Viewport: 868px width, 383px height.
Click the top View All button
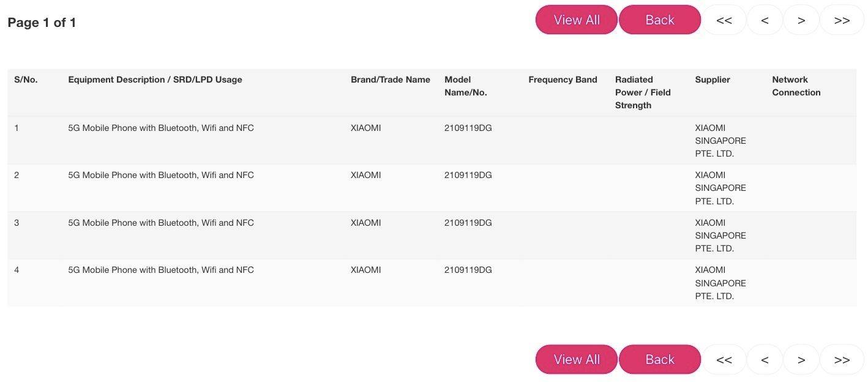point(576,20)
